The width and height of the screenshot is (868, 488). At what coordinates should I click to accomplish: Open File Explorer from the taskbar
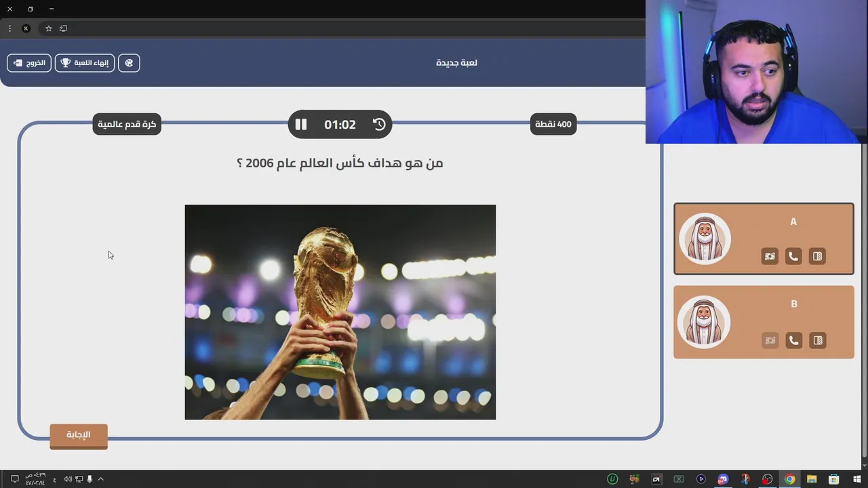[x=812, y=479]
